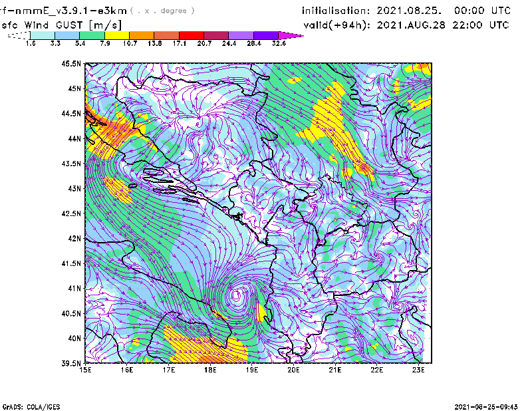Click the 41.5N latitude label
532x411 pixels.
(x=71, y=263)
